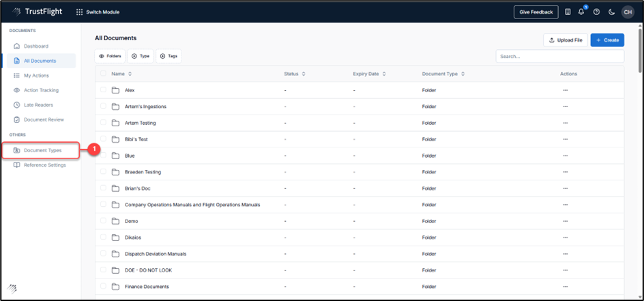Click the help question mark icon
The height and width of the screenshot is (301, 644).
(597, 12)
